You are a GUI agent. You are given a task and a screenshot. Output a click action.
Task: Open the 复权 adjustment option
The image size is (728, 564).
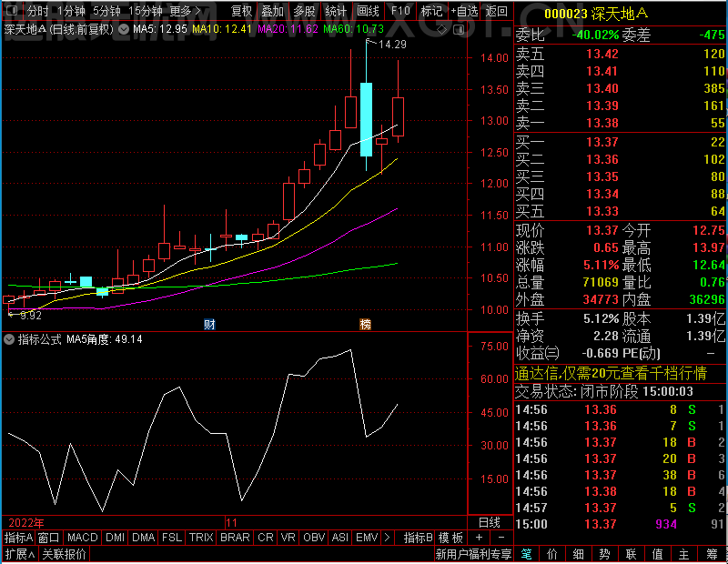click(241, 11)
